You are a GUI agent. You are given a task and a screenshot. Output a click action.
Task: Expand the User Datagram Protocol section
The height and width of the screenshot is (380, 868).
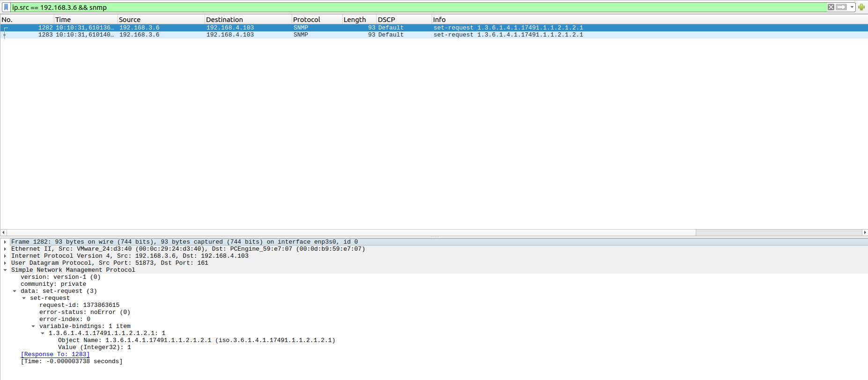(5, 263)
